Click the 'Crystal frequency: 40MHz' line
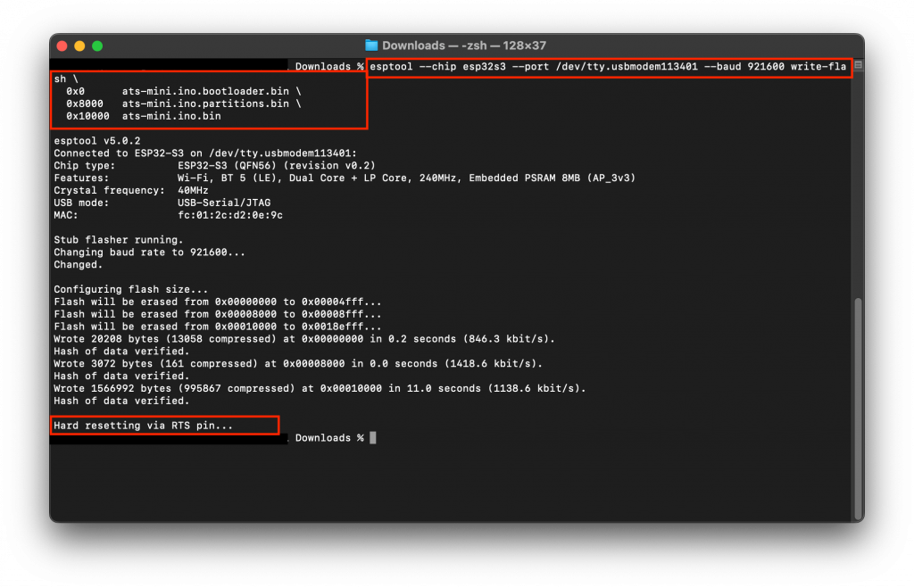The width and height of the screenshot is (914, 588). 131,190
